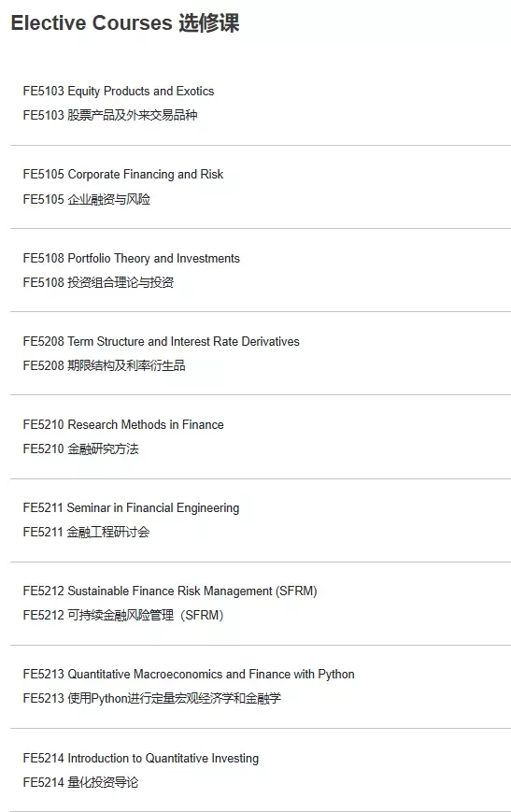Select FE5105 企业融资与风险 line
The image size is (511, 812).
87,199
